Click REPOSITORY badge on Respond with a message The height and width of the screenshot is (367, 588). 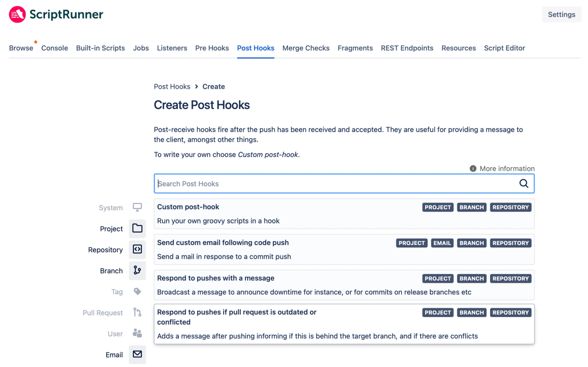pos(510,278)
